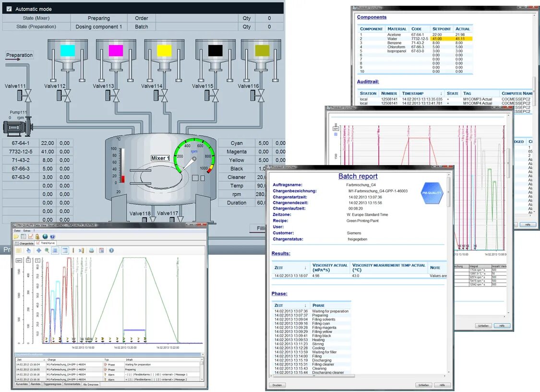The height and width of the screenshot is (392, 540).
Task: Click the Valve115 symbol under black tank
Action: click(x=212, y=95)
